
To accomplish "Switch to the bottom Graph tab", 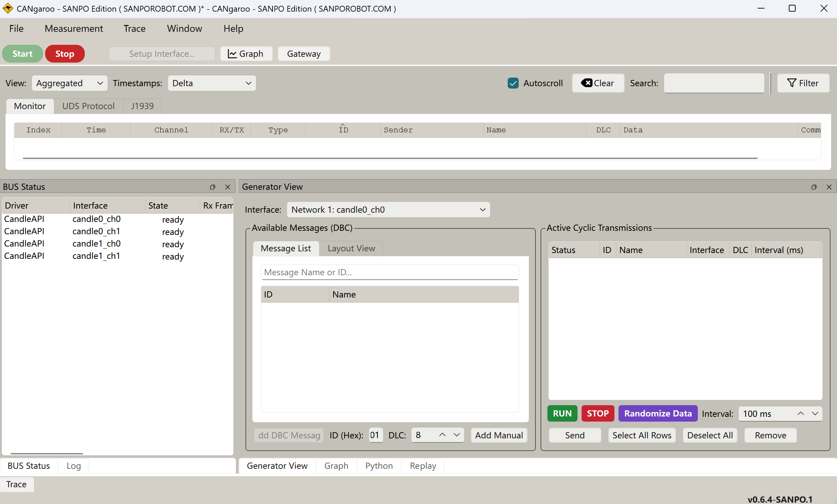I will click(x=336, y=466).
